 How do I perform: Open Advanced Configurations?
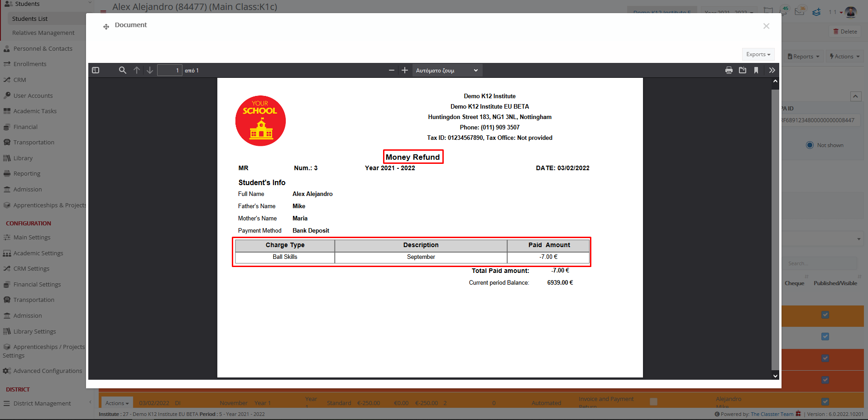(48, 371)
